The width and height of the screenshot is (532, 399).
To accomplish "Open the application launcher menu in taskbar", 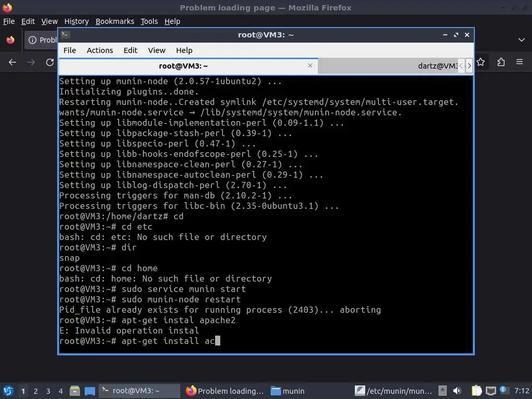I will click(x=8, y=391).
